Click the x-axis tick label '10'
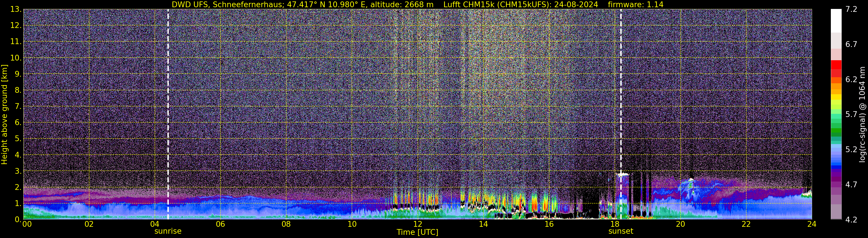The image size is (868, 238). click(x=352, y=224)
